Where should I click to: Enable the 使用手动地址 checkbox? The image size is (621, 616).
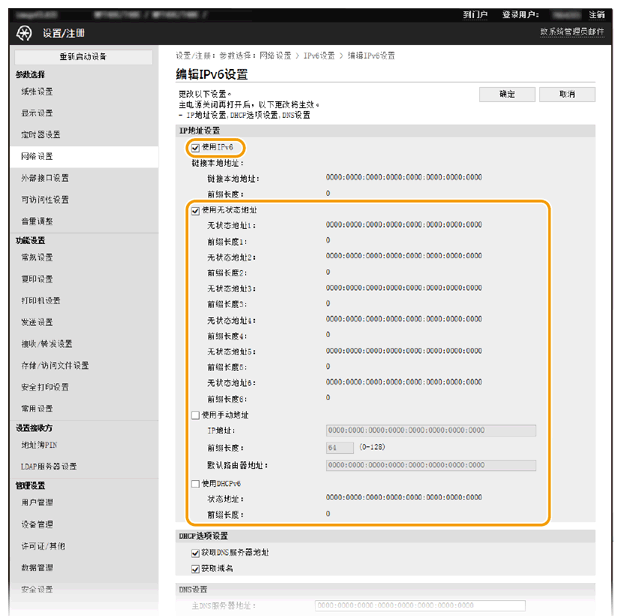195,415
